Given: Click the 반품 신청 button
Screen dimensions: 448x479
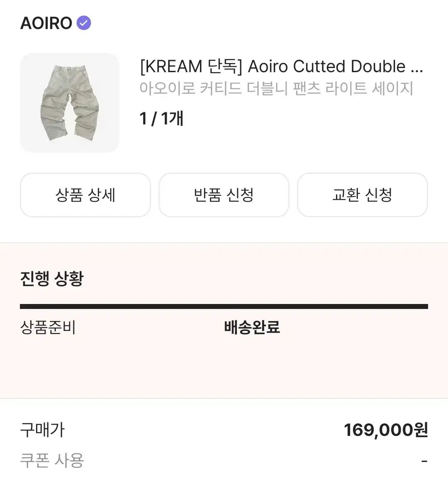Looking at the screenshot, I should tap(224, 195).
